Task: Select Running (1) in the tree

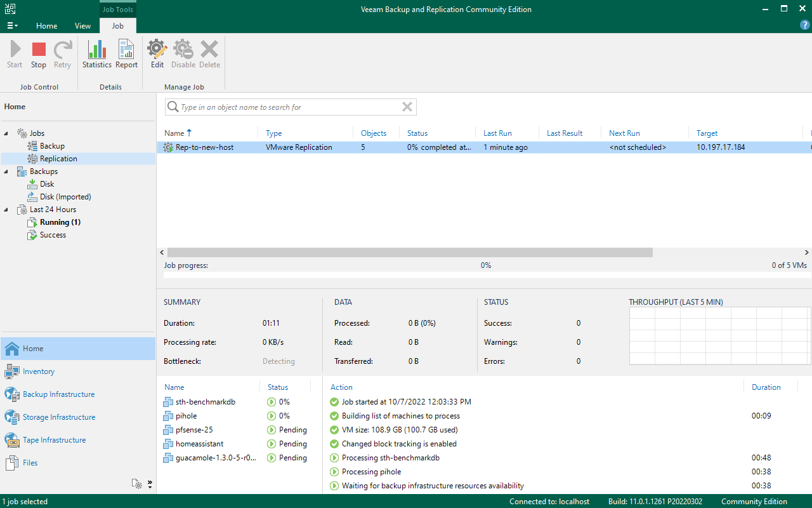Action: (x=60, y=222)
